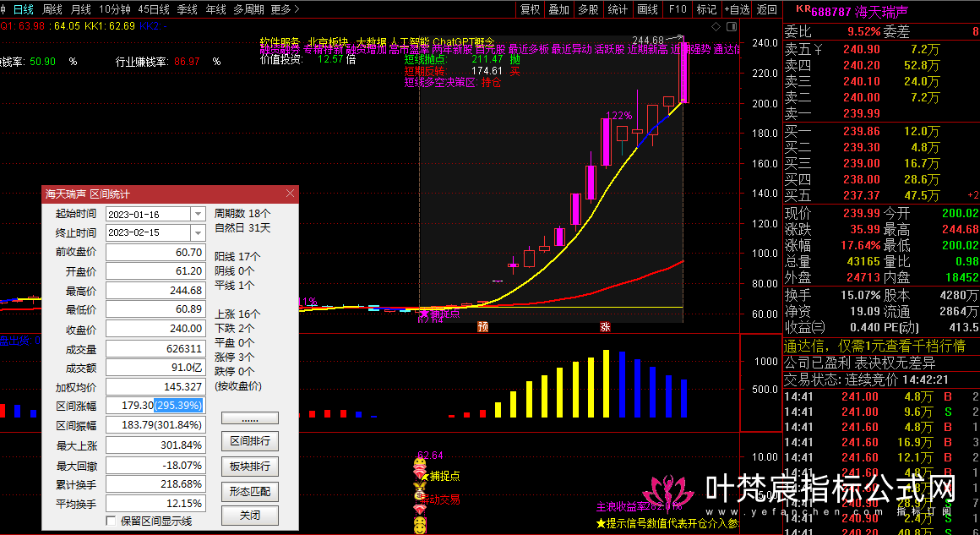Click the 关闭 button in the dialog
The width and height of the screenshot is (980, 535).
click(250, 516)
